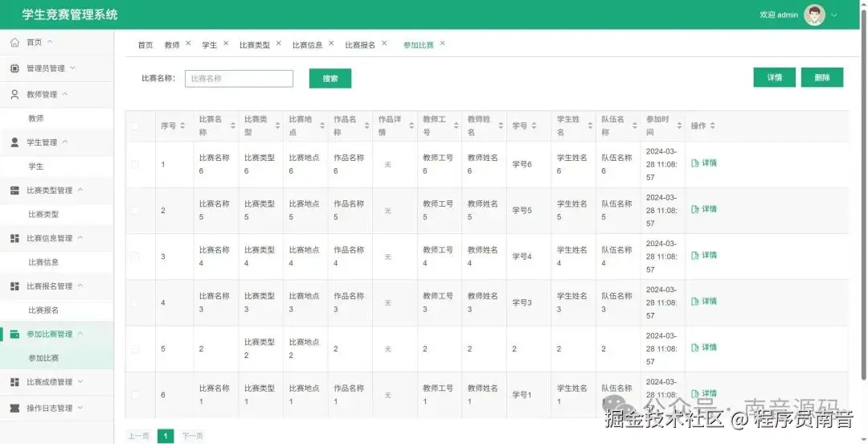Click 详情 icon in row 比赛名称6
The height and width of the screenshot is (444, 868).
click(x=694, y=163)
